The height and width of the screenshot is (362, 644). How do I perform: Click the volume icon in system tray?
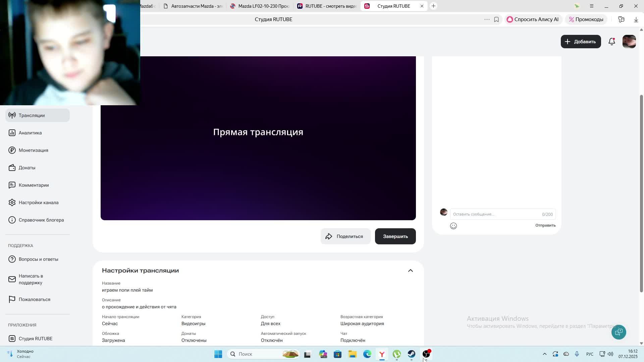(610, 354)
